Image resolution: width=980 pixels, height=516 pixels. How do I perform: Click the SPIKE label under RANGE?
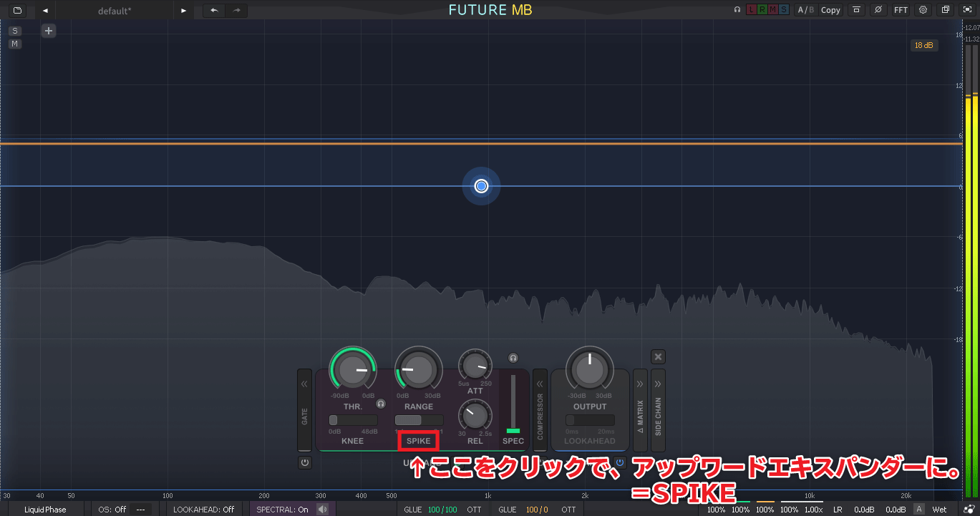point(419,441)
